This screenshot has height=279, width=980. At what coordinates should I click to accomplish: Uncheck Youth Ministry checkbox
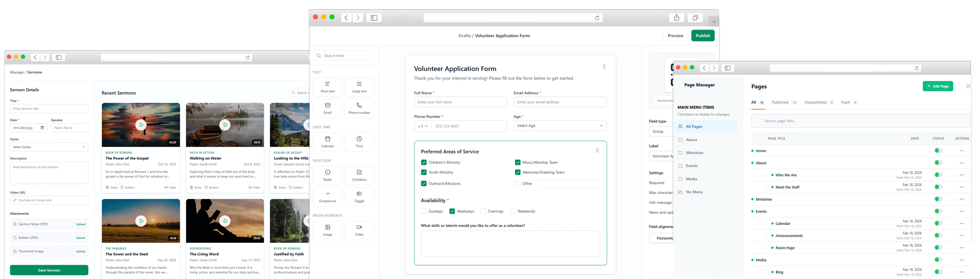(424, 172)
